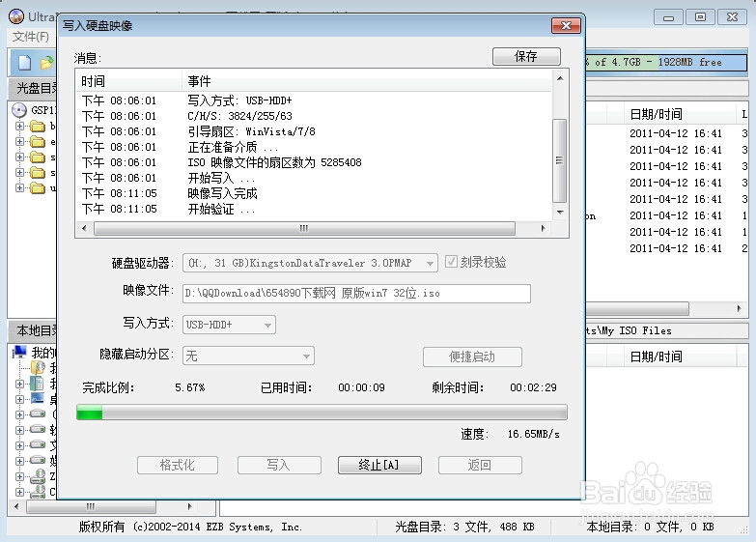
Task: Select the ISO 映像文件的扇区数为 5285408 row
Action: pyautogui.click(x=314, y=162)
